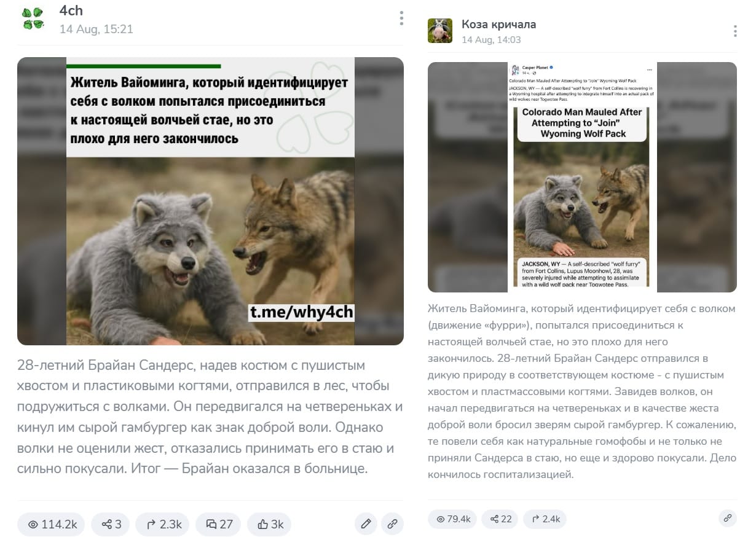
Task: Open the 4ch post wolf image
Action: 210,201
